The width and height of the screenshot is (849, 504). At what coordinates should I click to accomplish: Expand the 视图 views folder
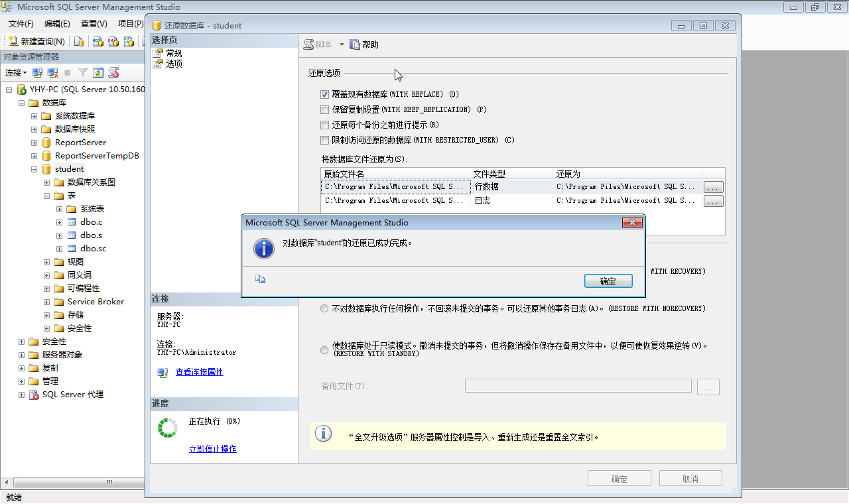click(46, 262)
